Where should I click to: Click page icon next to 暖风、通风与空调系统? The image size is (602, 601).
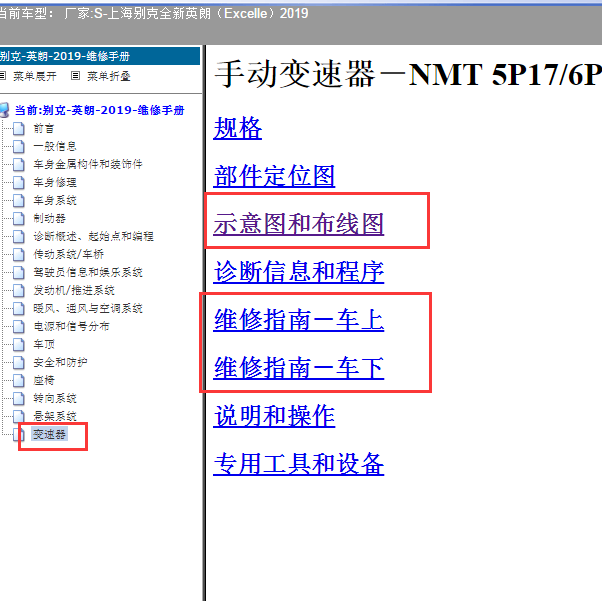(18, 308)
